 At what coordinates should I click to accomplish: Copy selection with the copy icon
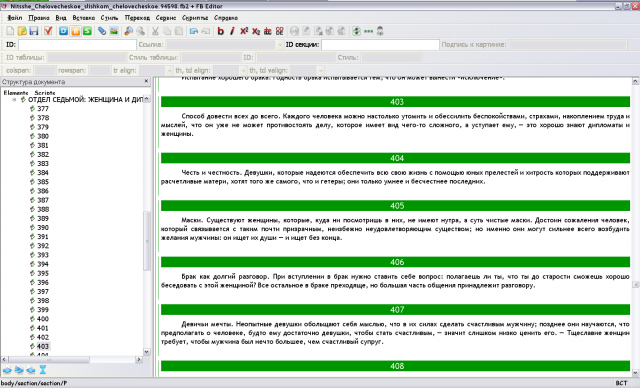167,31
